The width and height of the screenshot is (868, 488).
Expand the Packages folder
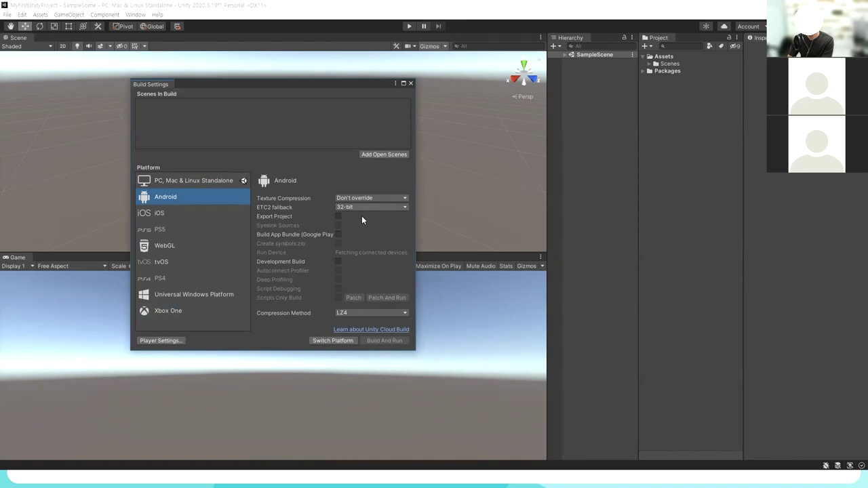point(643,71)
